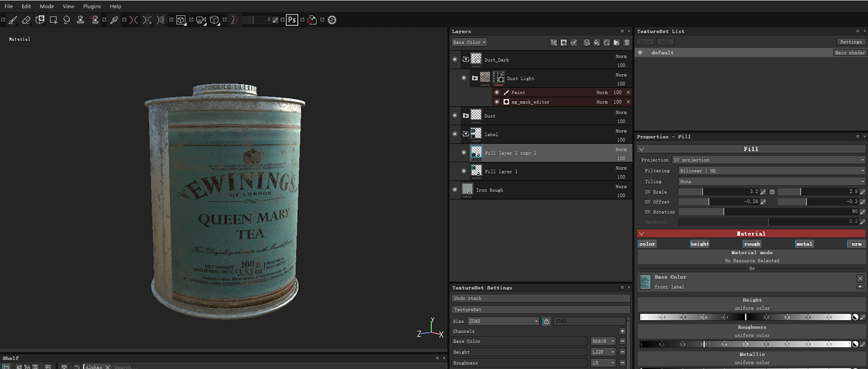
Task: Click the Main shader button
Action: pos(849,53)
